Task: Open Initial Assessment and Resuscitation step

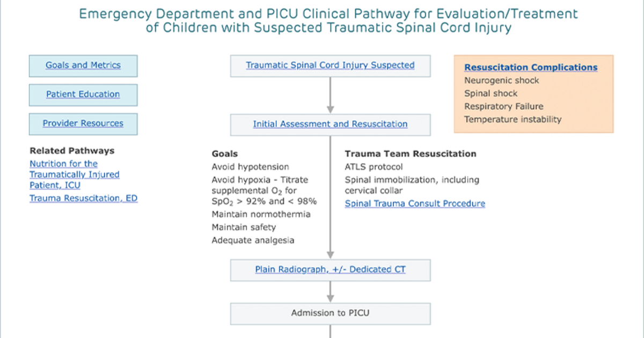Action: point(330,124)
